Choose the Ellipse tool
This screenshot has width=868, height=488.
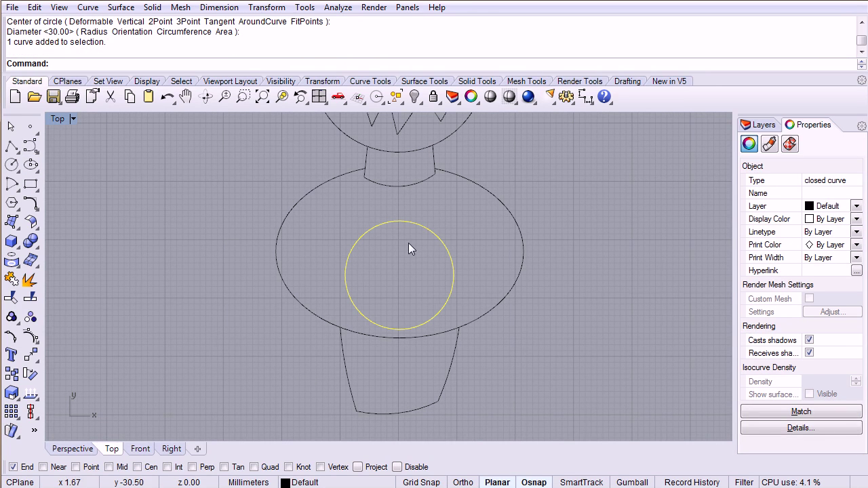31,165
